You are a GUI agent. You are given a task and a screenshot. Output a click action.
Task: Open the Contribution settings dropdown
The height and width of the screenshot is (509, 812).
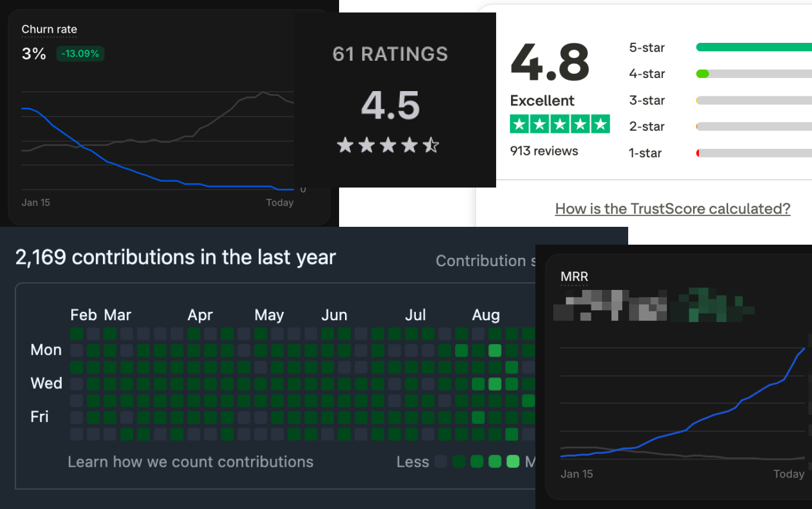click(x=486, y=260)
